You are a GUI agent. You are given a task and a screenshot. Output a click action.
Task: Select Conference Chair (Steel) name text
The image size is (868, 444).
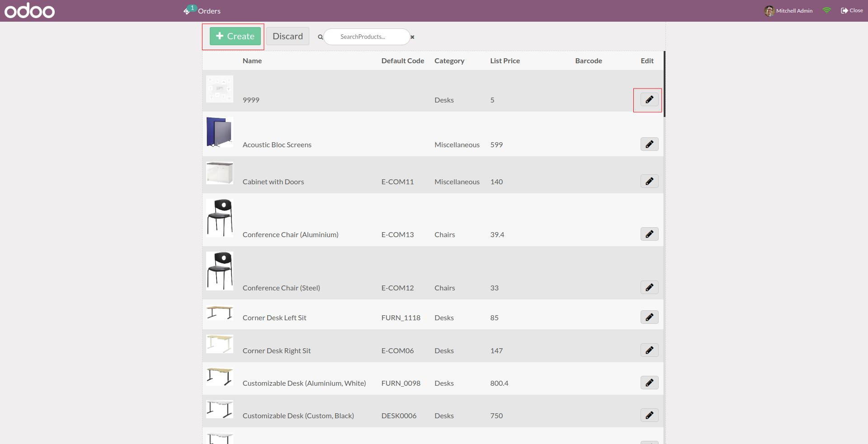point(281,288)
